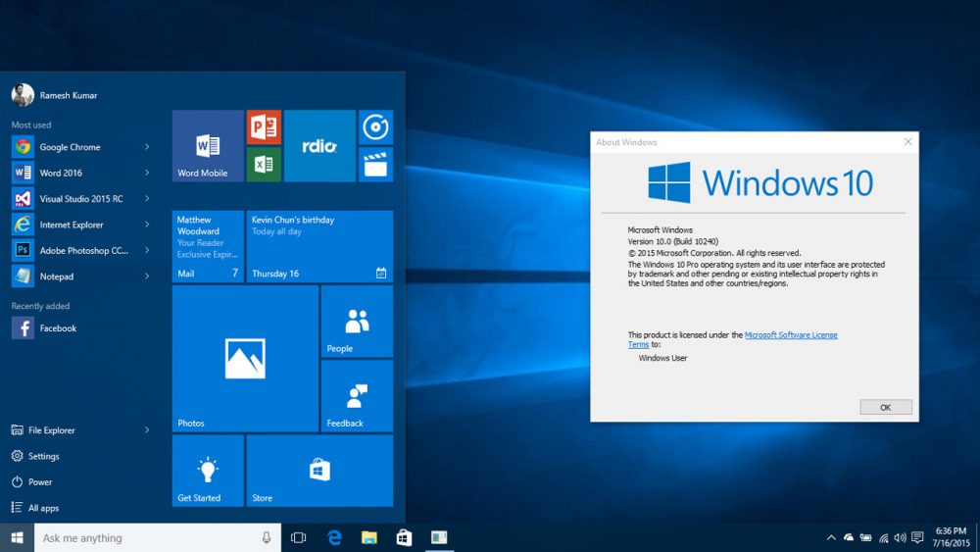Expand Word 2016 jump list arrow
Viewport: 980px width, 552px height.
point(148,173)
